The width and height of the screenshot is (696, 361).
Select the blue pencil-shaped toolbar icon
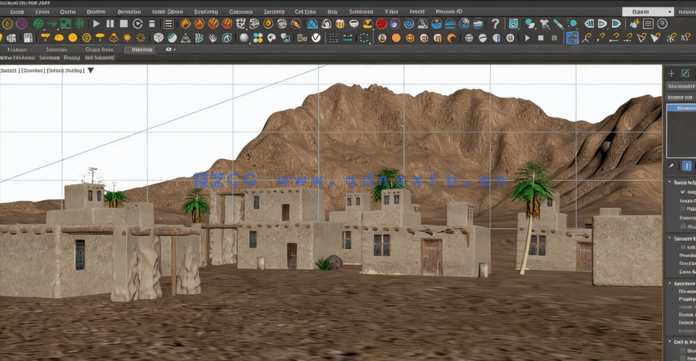click(558, 24)
